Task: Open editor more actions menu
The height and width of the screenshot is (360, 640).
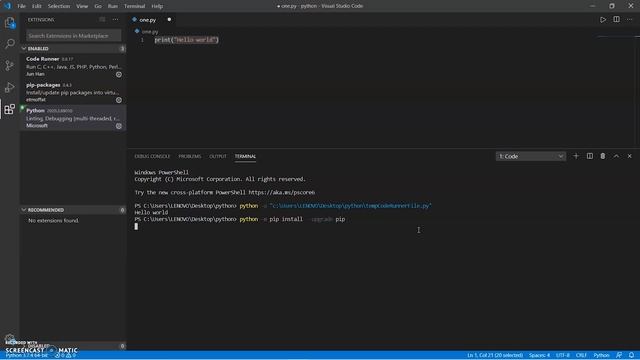Action: [x=629, y=20]
